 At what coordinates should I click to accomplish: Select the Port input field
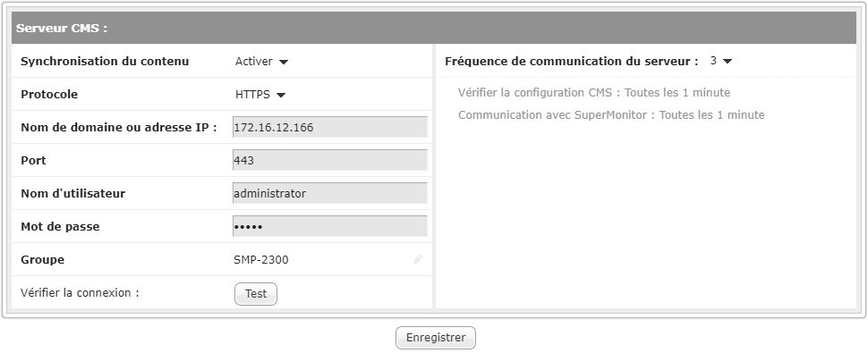tap(330, 160)
